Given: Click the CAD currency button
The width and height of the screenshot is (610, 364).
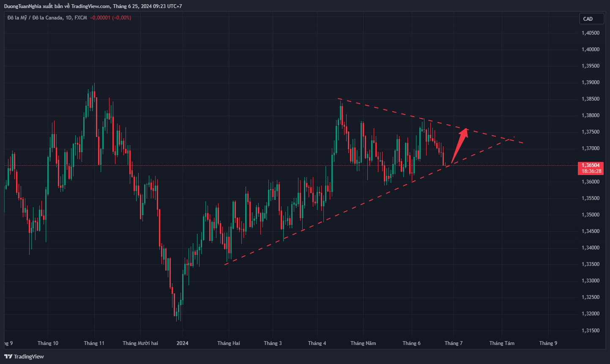Looking at the screenshot, I should (591, 19).
